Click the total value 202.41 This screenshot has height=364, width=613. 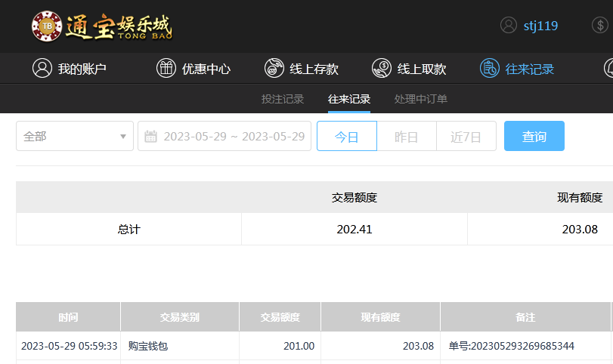tap(354, 230)
